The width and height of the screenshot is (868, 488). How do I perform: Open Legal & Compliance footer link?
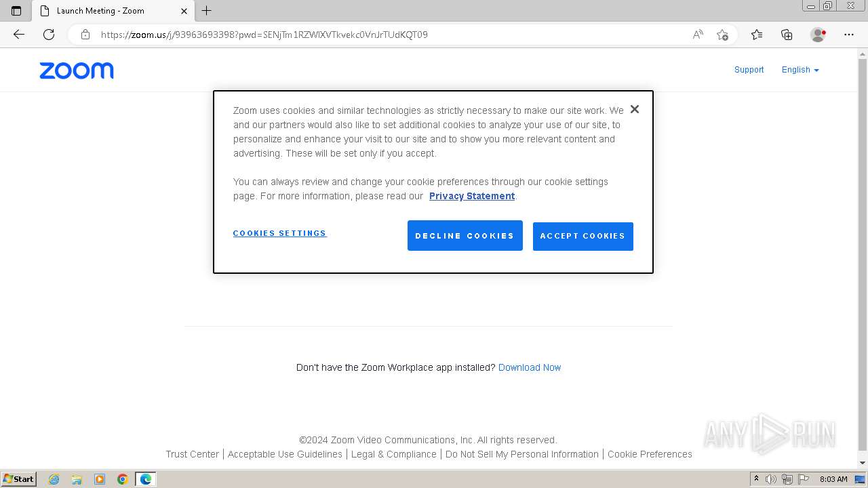pyautogui.click(x=394, y=454)
